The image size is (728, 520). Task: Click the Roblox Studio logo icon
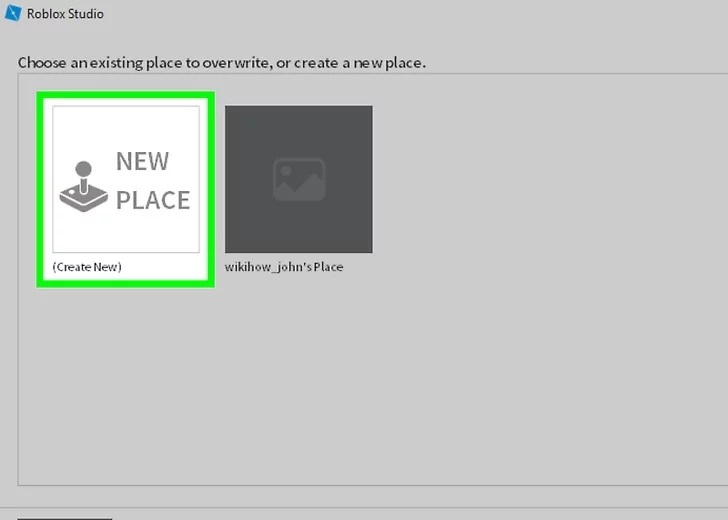pos(13,13)
